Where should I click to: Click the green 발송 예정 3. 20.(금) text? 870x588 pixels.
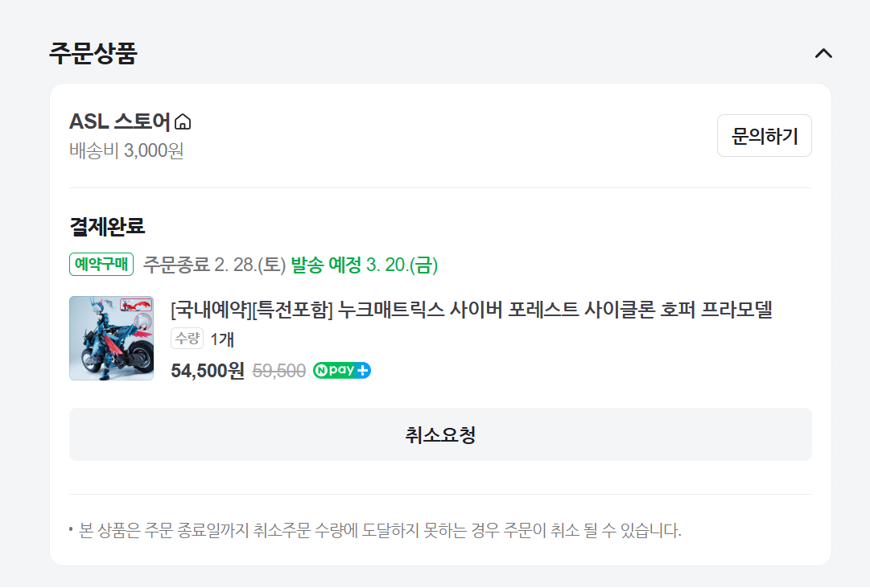[364, 265]
